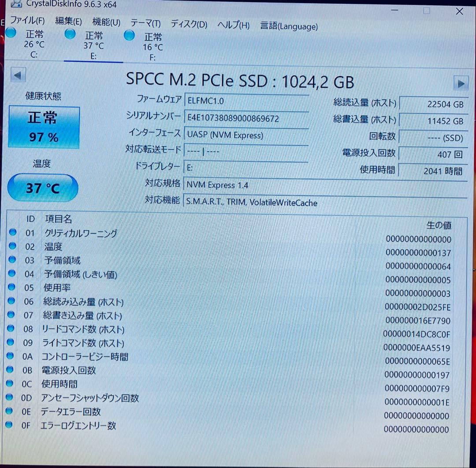
Task: Click the health lamp above drive F:
Action: [129, 35]
